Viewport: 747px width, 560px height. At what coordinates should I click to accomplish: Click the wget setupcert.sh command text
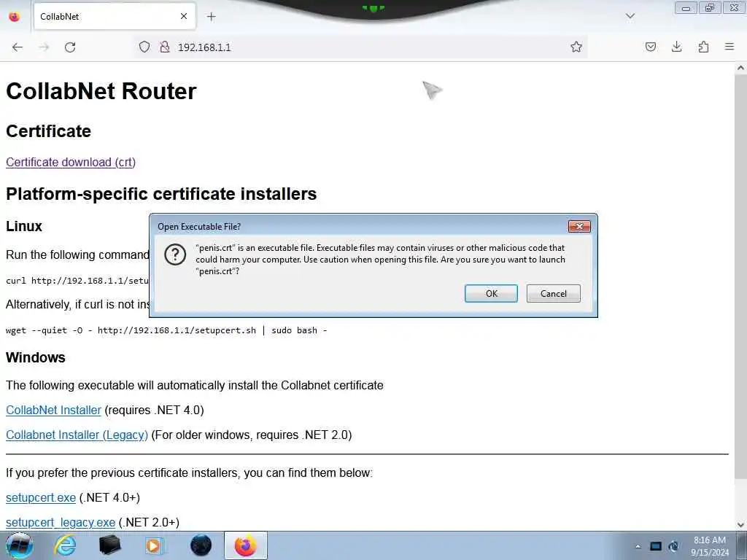[x=166, y=330]
